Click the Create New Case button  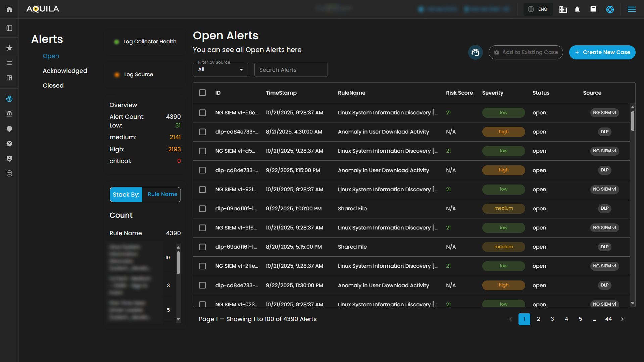602,52
